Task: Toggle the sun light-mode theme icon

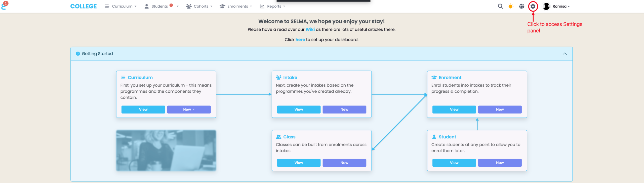Action: [x=510, y=6]
